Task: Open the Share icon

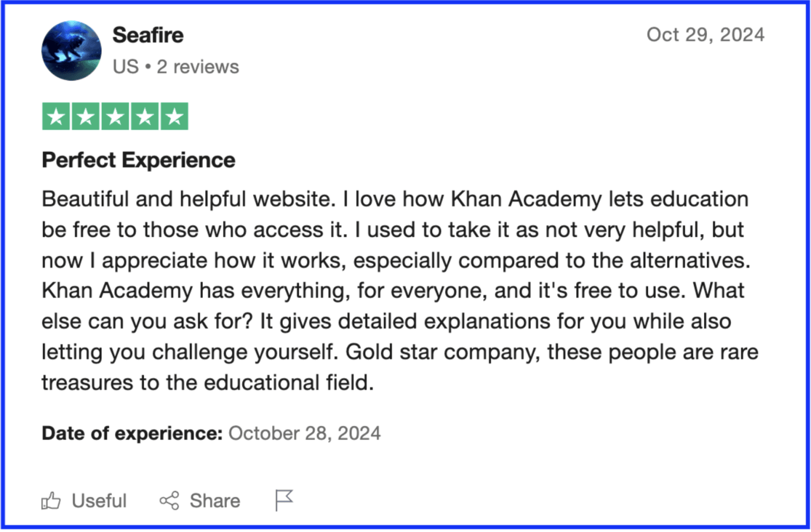Action: click(x=168, y=500)
